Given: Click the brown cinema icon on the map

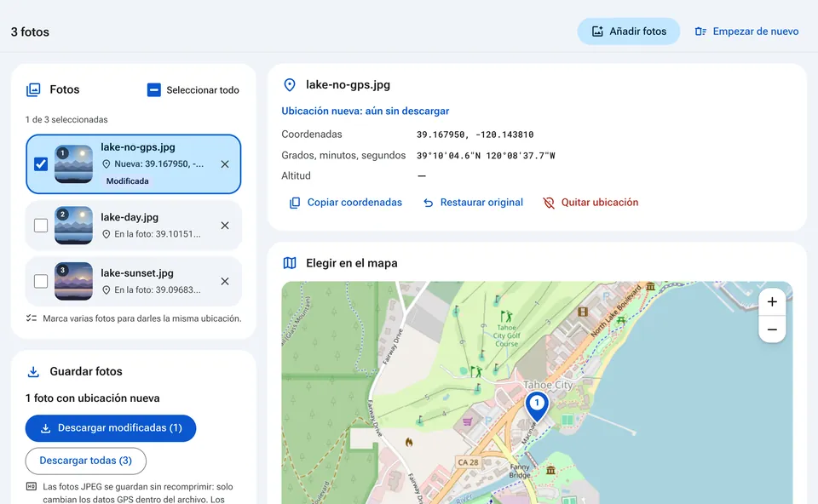Looking at the screenshot, I should click(583, 312).
